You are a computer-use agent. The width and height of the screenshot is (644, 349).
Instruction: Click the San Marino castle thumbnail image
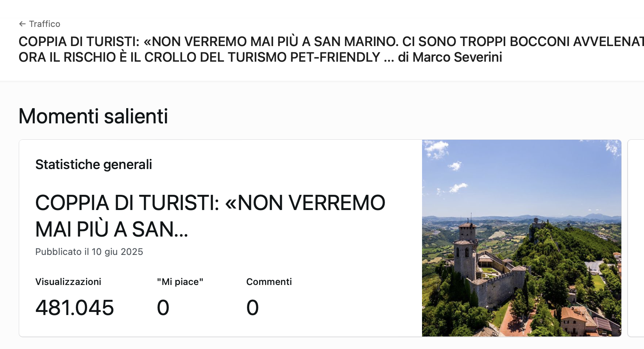[x=521, y=238]
